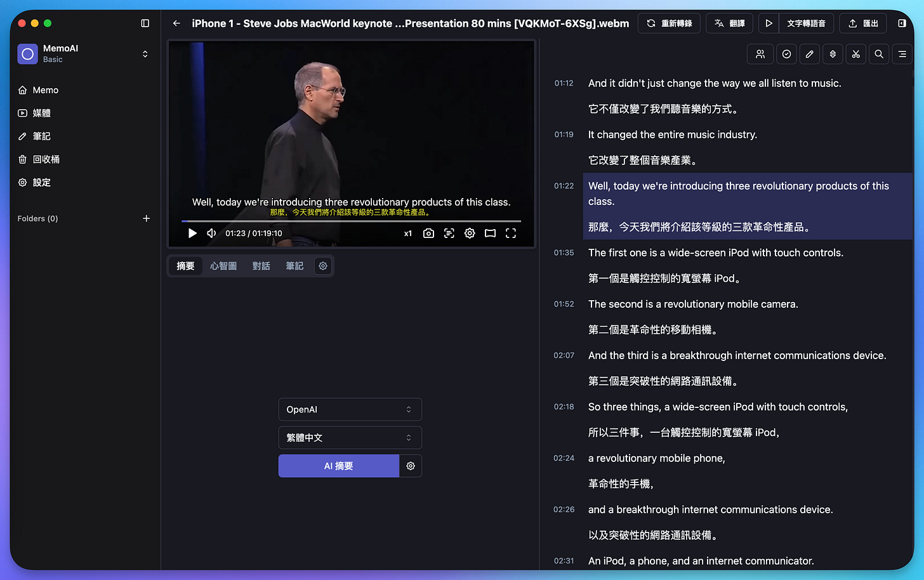Jump to timestamp 01:52

(564, 304)
